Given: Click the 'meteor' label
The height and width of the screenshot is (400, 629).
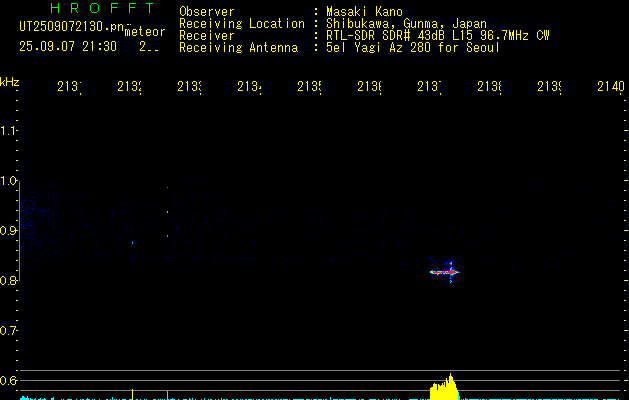Looking at the screenshot, I should pyautogui.click(x=145, y=32).
